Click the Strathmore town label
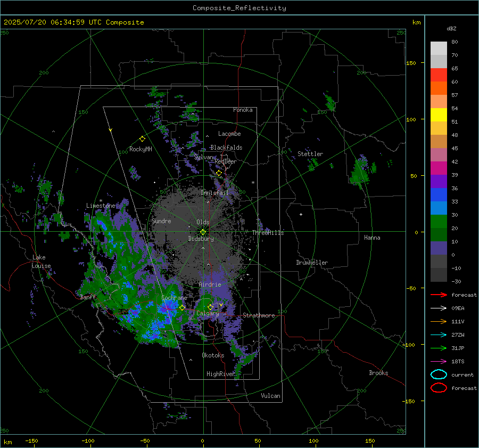The image size is (479, 448). [x=259, y=315]
